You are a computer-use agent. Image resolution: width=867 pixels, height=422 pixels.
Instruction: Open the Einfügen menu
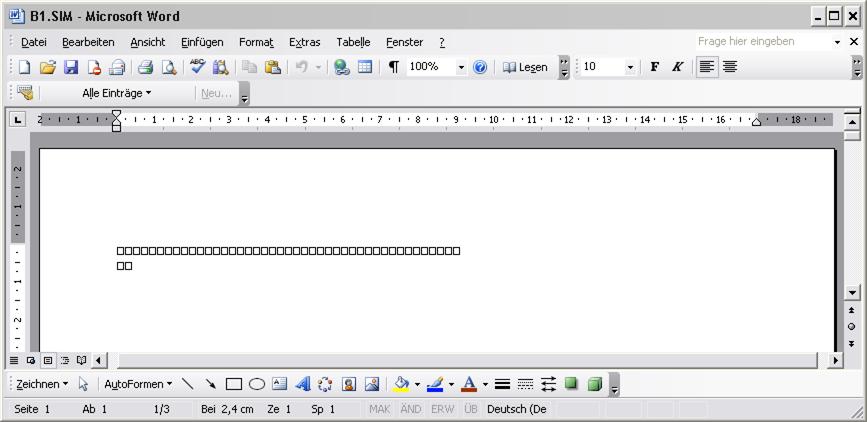[202, 42]
